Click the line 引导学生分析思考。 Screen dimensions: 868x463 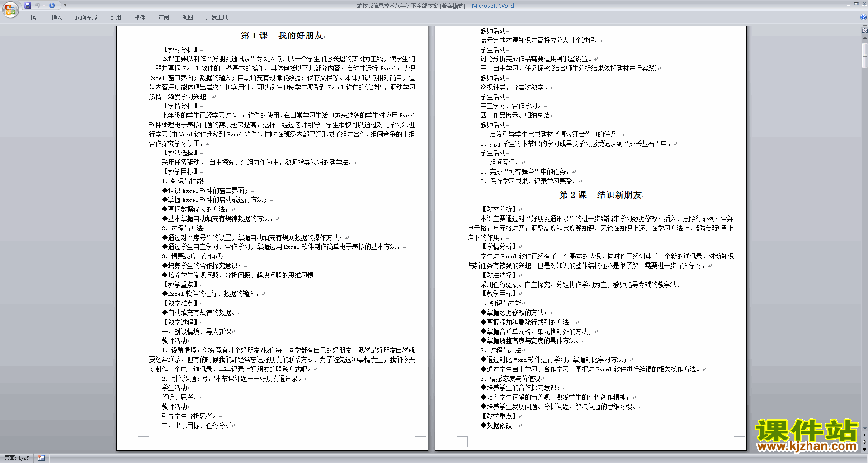click(190, 416)
